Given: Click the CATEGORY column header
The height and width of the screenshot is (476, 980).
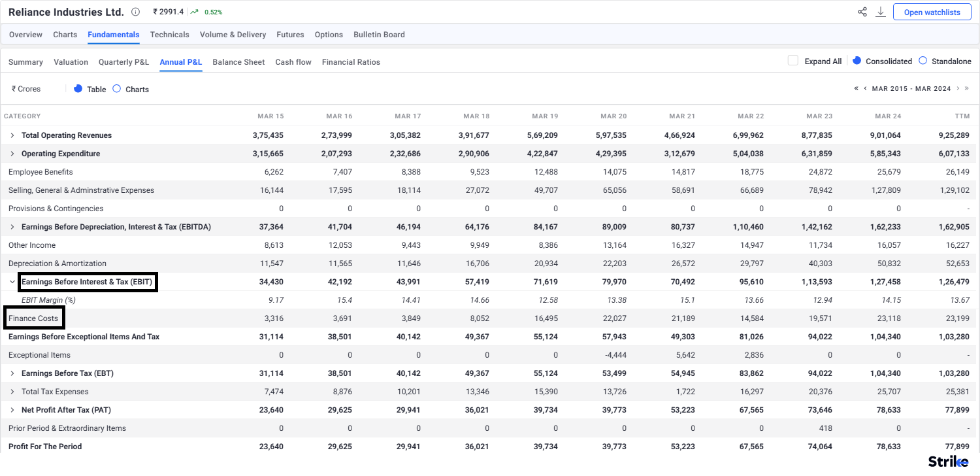Looking at the screenshot, I should pos(22,116).
